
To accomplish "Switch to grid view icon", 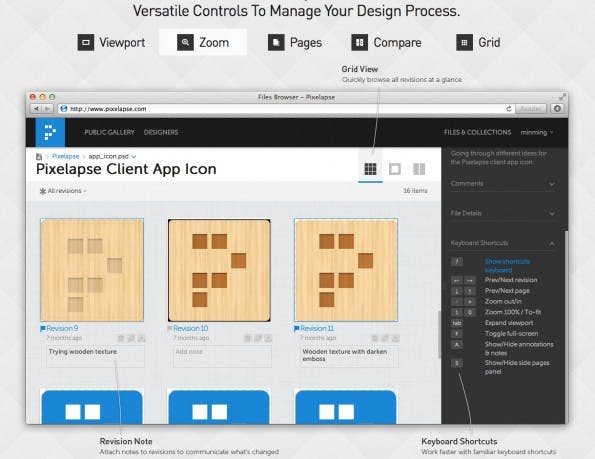I will 370,169.
